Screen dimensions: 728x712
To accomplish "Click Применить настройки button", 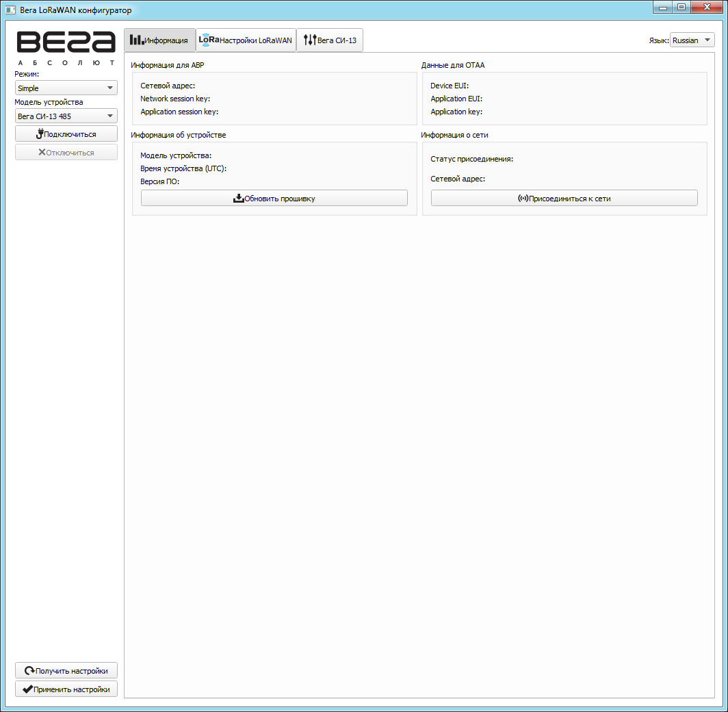I will click(66, 689).
